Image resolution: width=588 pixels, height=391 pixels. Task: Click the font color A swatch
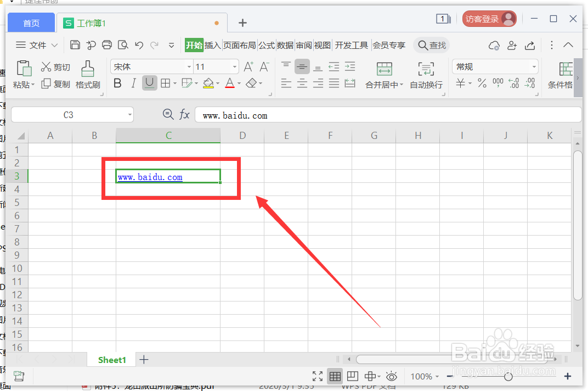pos(230,83)
